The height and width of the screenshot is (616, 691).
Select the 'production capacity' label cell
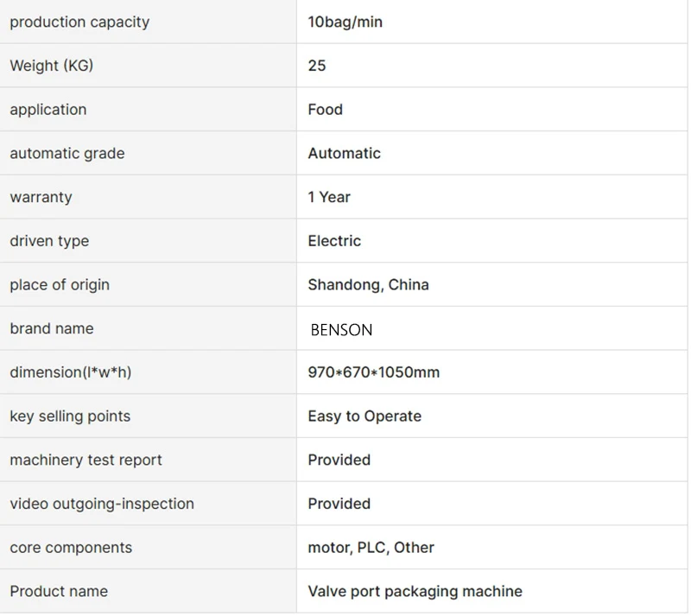point(148,22)
